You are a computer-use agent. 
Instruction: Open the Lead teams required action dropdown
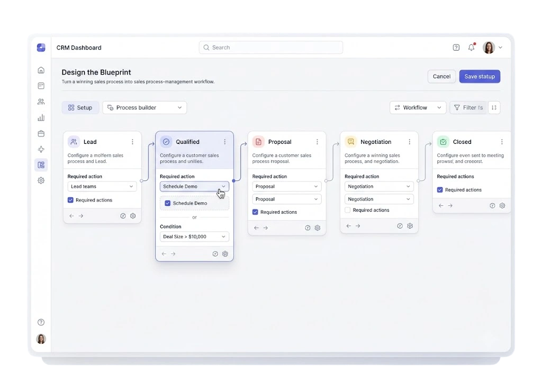102,187
